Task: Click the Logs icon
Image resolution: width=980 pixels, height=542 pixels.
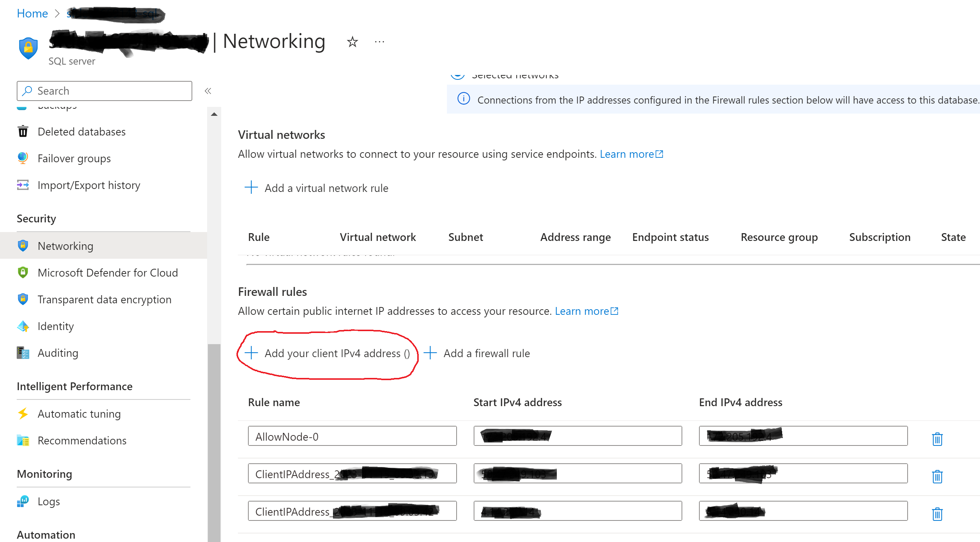Action: point(23,501)
